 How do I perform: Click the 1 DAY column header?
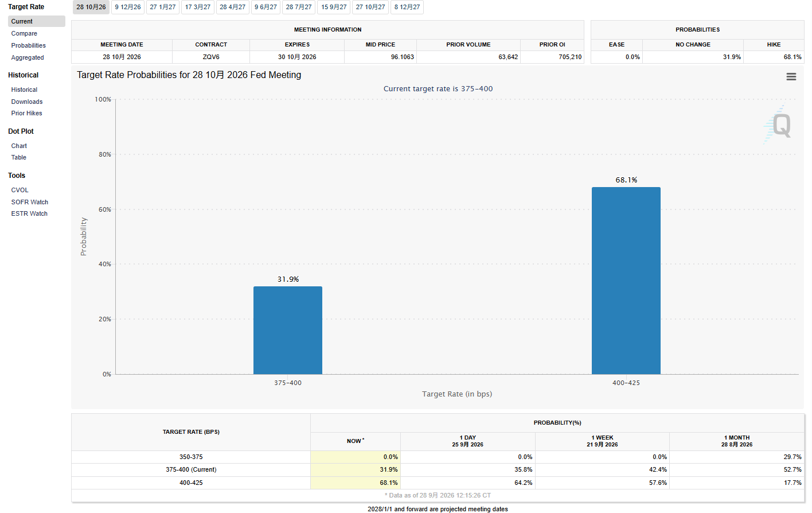tap(468, 441)
